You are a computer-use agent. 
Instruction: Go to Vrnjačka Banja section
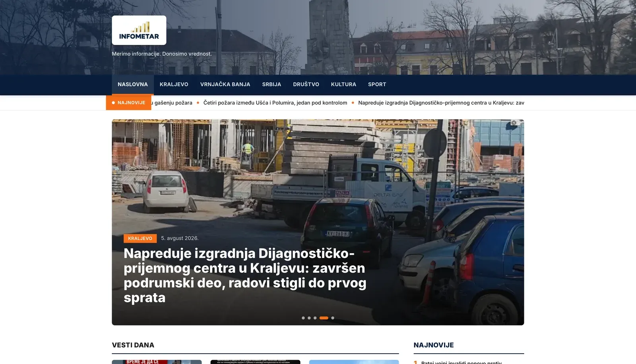(x=225, y=84)
